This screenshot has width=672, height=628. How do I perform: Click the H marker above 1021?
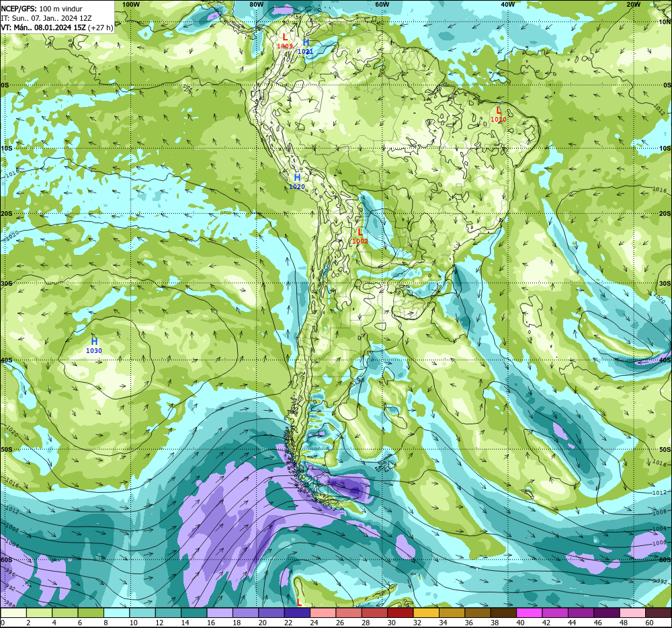click(x=306, y=42)
